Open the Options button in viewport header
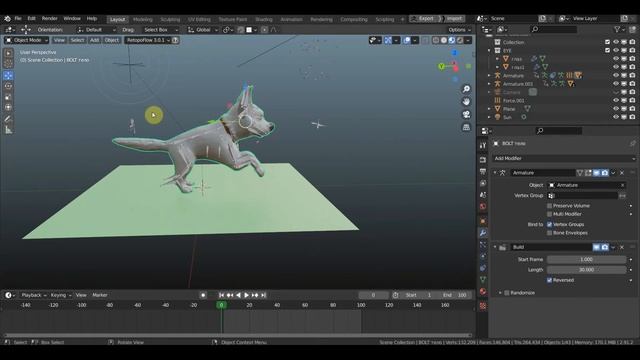The image size is (640, 360). pyautogui.click(x=459, y=30)
